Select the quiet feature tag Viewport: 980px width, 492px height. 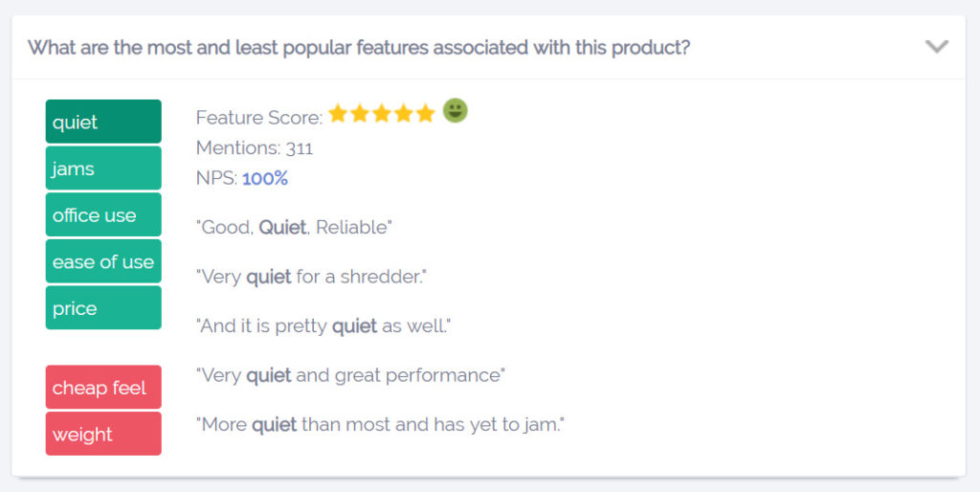click(x=103, y=122)
